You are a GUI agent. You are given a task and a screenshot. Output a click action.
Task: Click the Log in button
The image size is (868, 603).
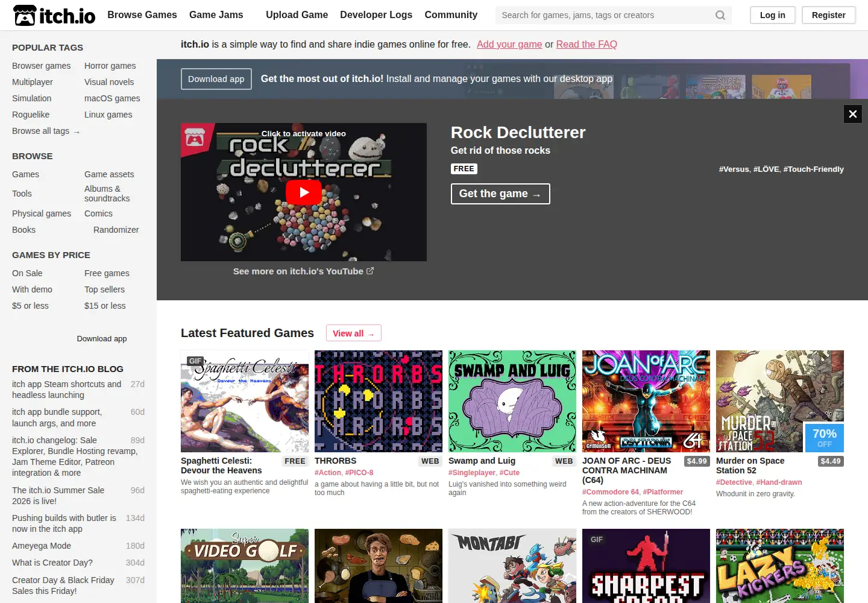[773, 15]
